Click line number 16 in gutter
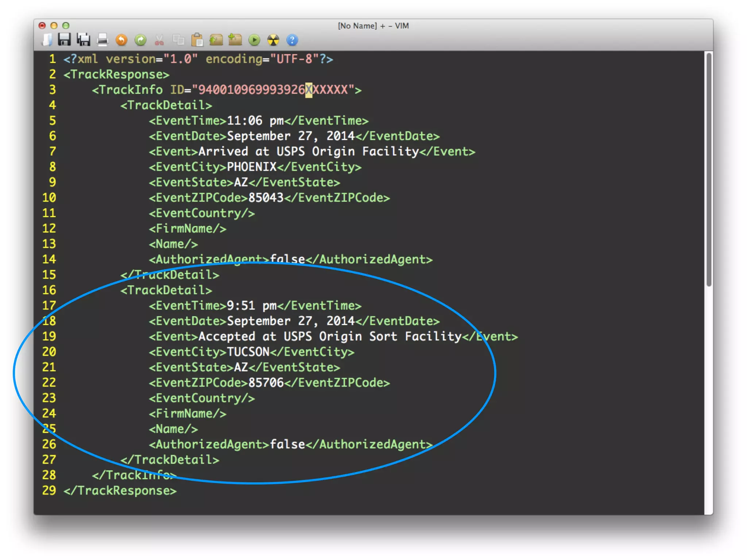This screenshot has width=747, height=560. click(x=49, y=290)
